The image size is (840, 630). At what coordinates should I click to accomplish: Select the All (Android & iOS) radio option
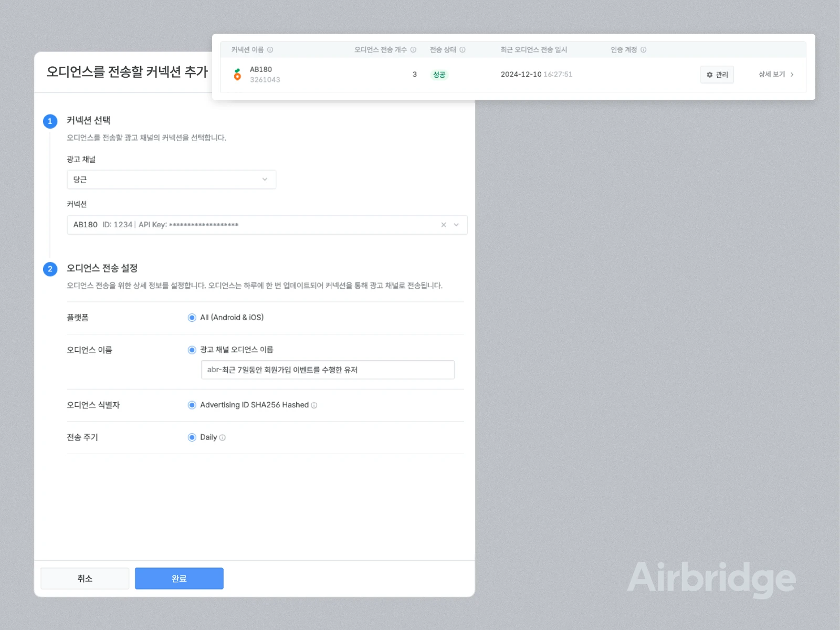click(192, 318)
